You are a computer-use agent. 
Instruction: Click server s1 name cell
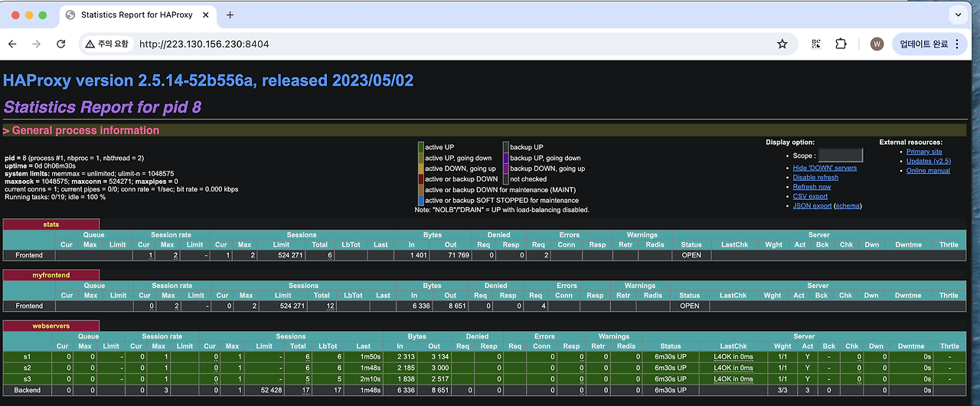pos(28,356)
